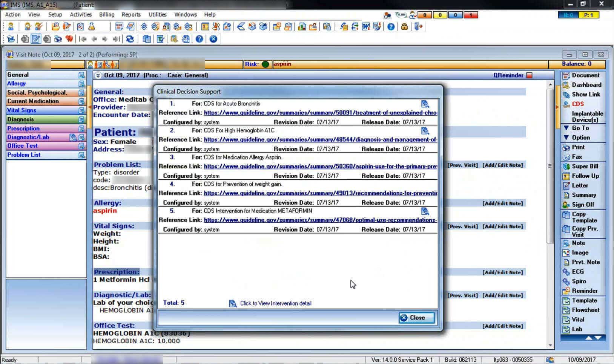Click the blue circle X close icon in second toolbar
This screenshot has width=614, height=364.
pyautogui.click(x=213, y=39)
